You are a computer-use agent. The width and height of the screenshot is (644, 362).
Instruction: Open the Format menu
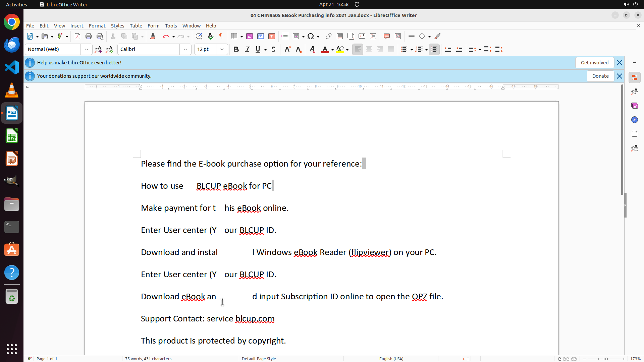[x=97, y=25]
